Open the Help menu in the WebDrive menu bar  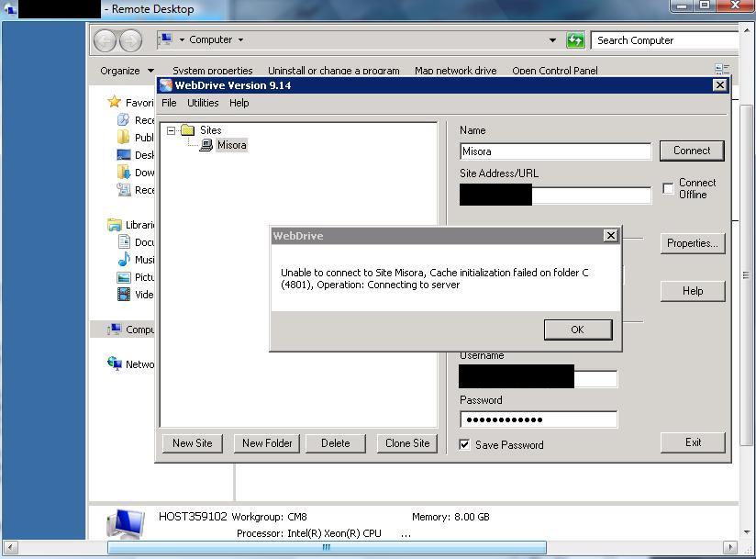tap(239, 103)
